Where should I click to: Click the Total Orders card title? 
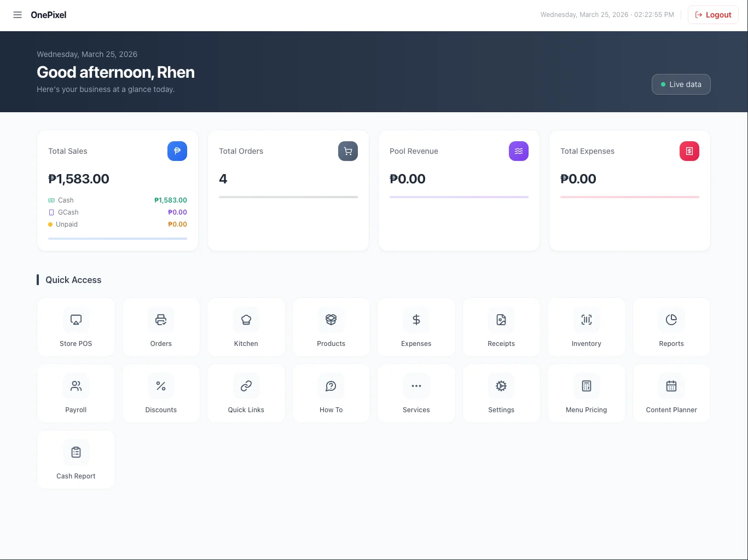pyautogui.click(x=241, y=151)
